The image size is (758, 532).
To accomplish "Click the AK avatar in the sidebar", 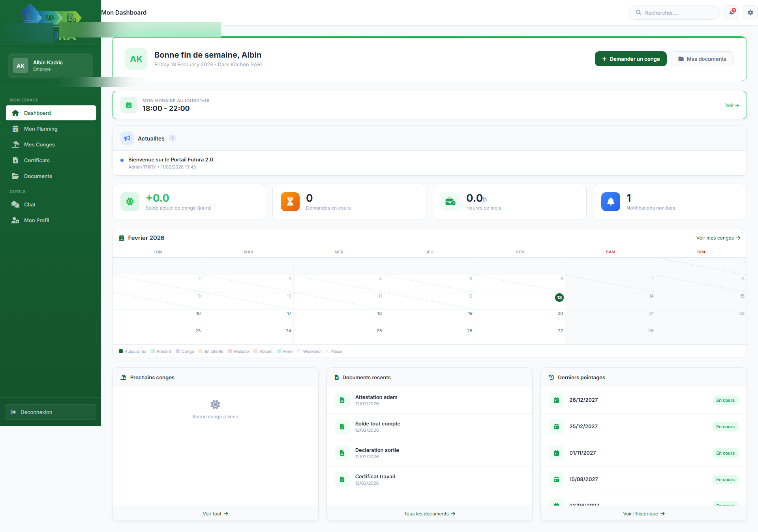I will [20, 66].
